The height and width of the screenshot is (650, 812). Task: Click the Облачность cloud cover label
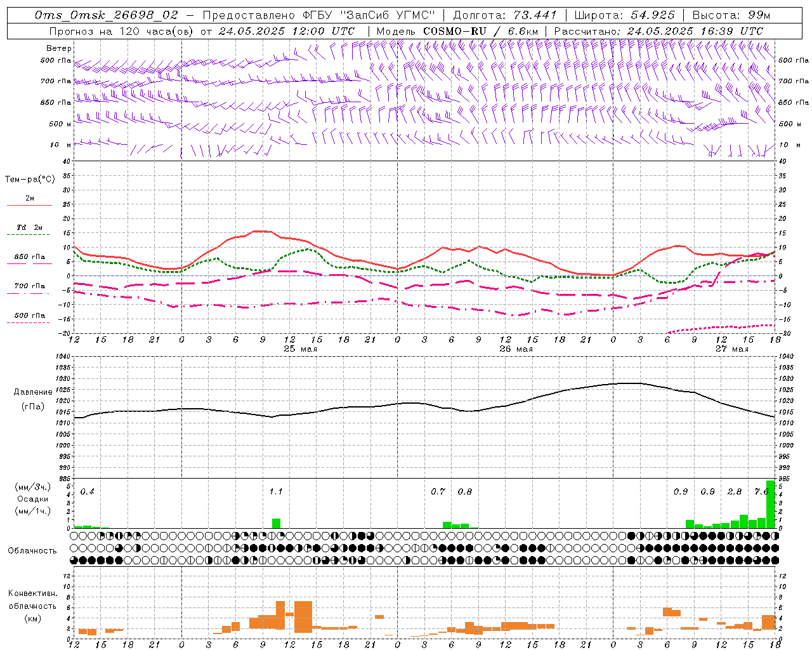pos(32,551)
